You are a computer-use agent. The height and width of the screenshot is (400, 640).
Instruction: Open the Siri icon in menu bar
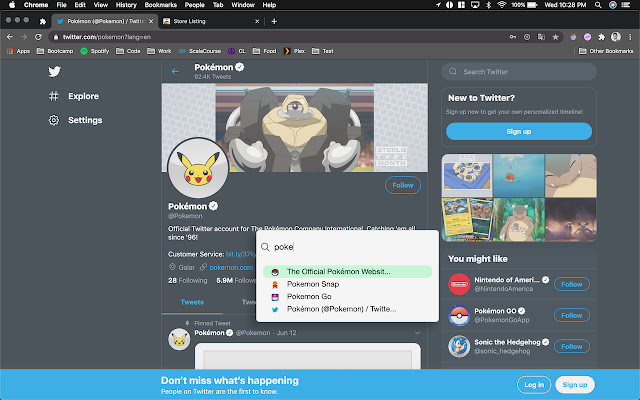coord(613,5)
